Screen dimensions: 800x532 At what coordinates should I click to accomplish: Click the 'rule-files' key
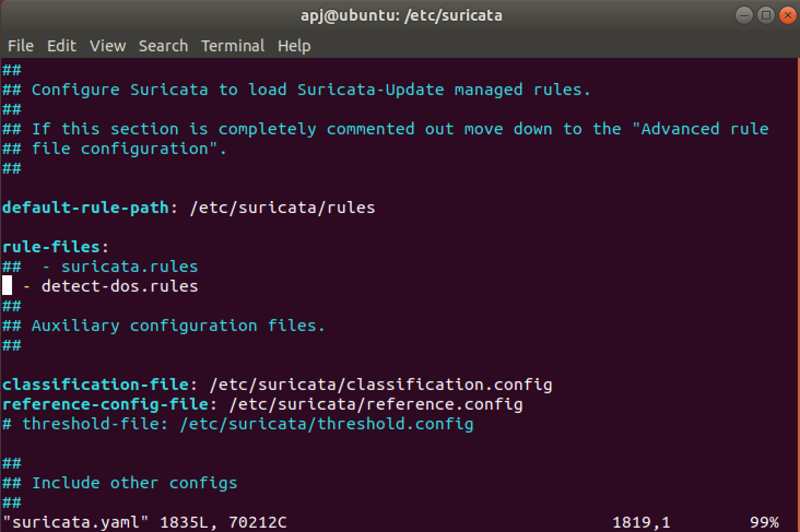click(x=51, y=247)
